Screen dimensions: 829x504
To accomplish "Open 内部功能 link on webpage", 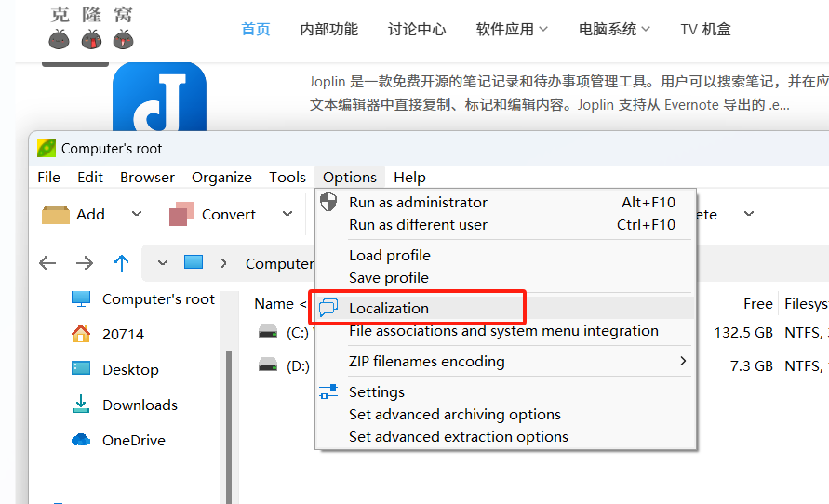I will tap(328, 29).
